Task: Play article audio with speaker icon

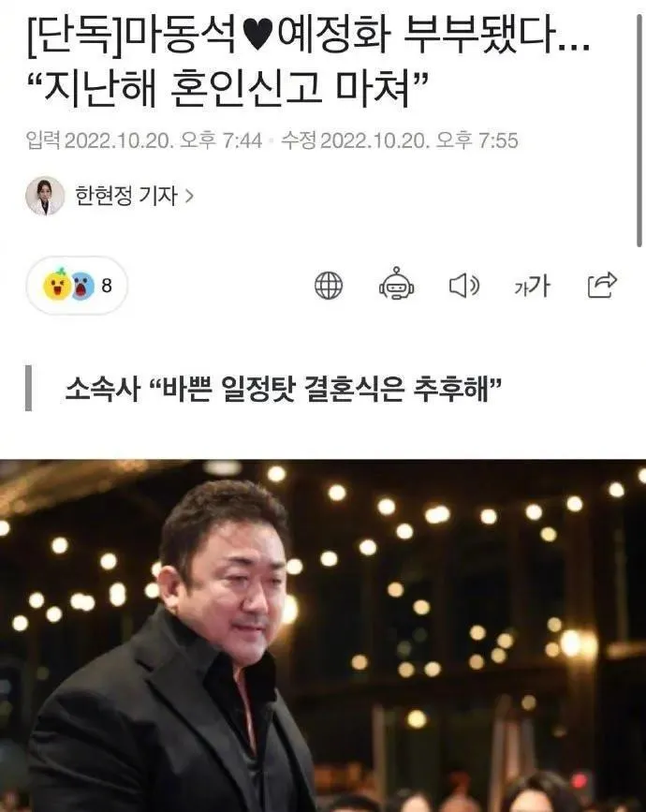Action: pyautogui.click(x=463, y=286)
